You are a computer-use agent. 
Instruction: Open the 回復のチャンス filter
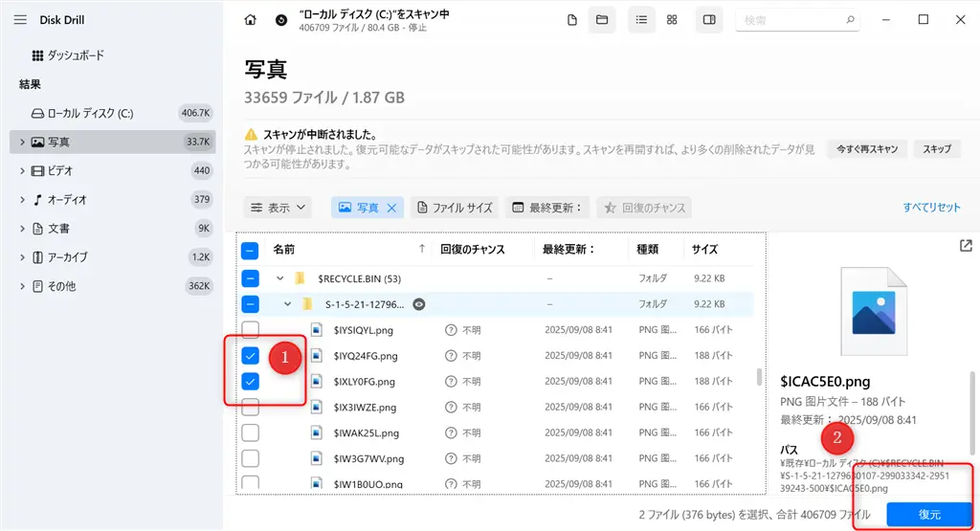644,208
